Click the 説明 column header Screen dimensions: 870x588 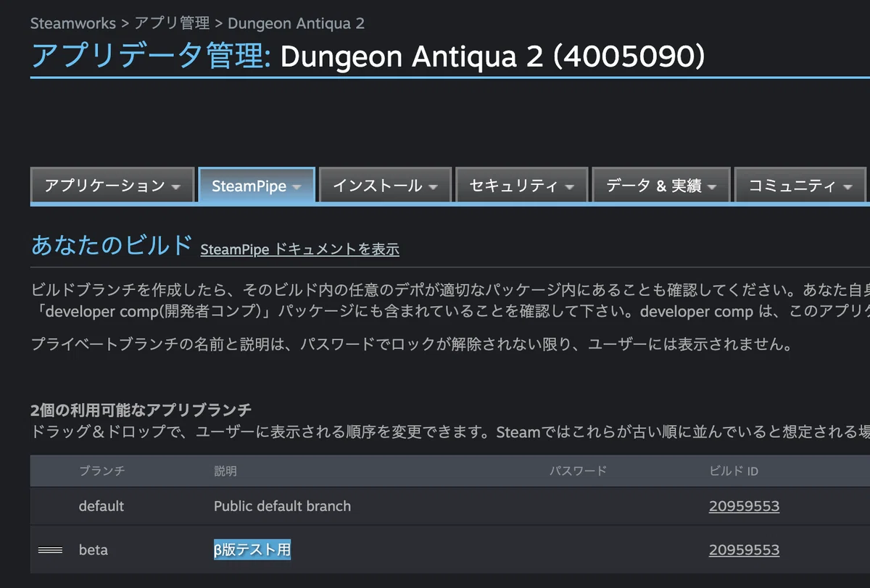point(225,471)
